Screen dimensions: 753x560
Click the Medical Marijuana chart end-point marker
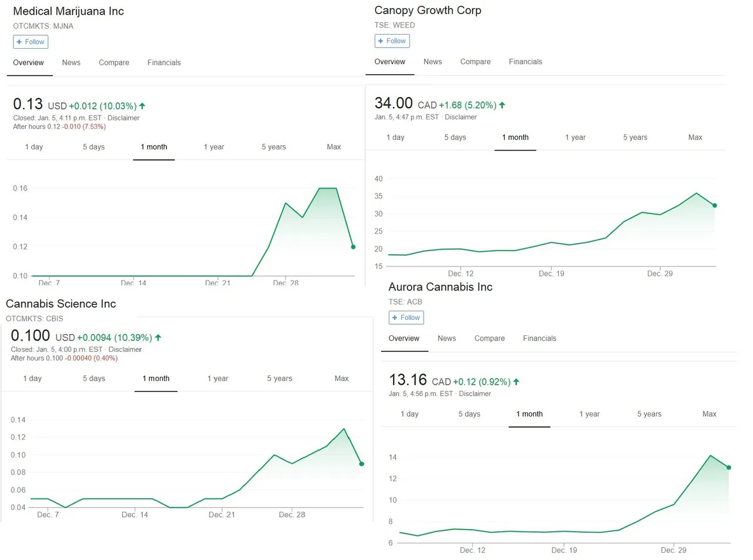(353, 247)
